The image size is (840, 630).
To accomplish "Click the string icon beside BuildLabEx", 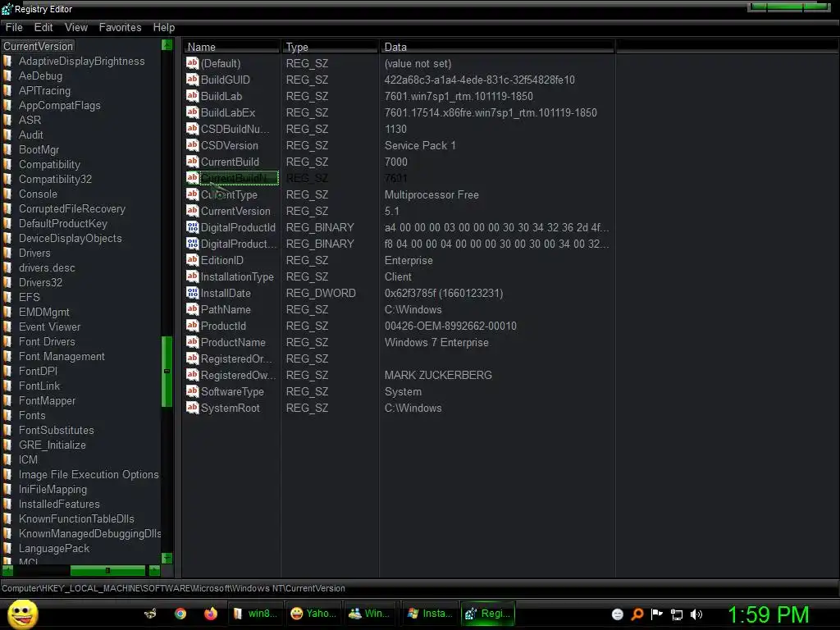I will [192, 112].
